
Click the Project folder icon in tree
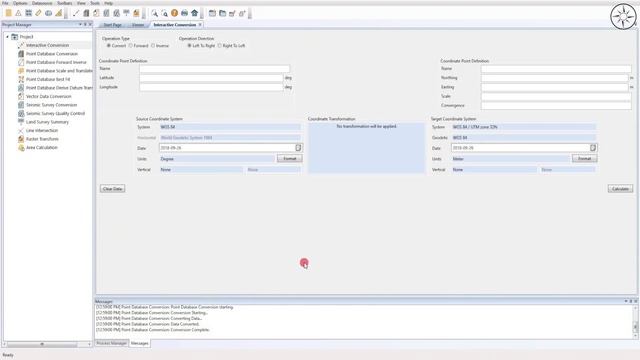[15, 37]
